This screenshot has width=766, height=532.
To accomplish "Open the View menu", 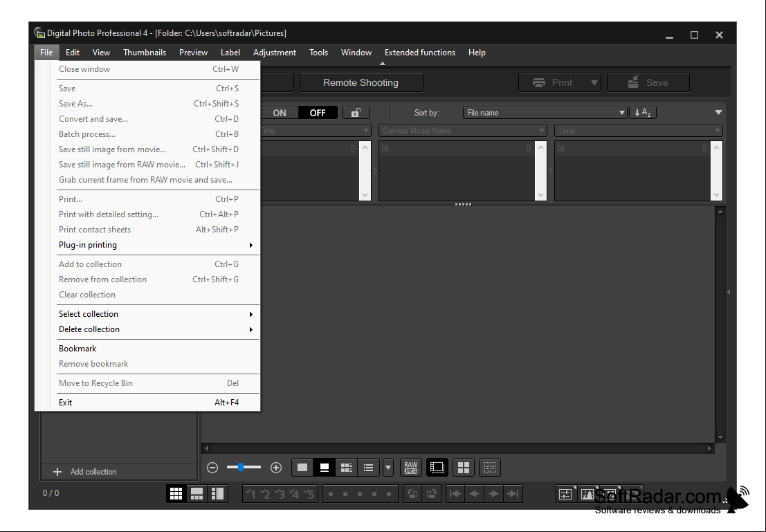I will point(101,53).
